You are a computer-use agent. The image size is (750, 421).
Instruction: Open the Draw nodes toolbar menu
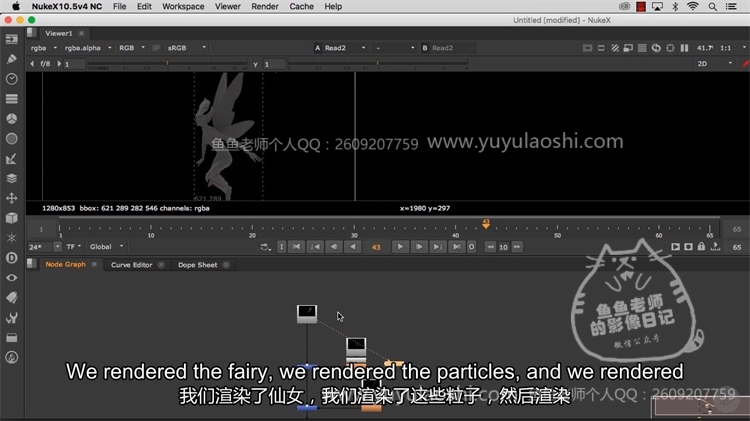point(11,59)
